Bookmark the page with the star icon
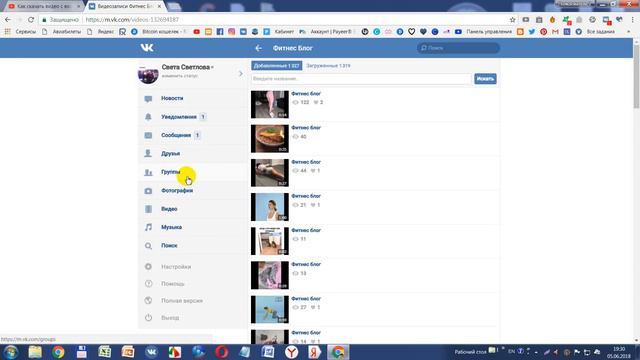The width and height of the screenshot is (640, 360). (513, 20)
